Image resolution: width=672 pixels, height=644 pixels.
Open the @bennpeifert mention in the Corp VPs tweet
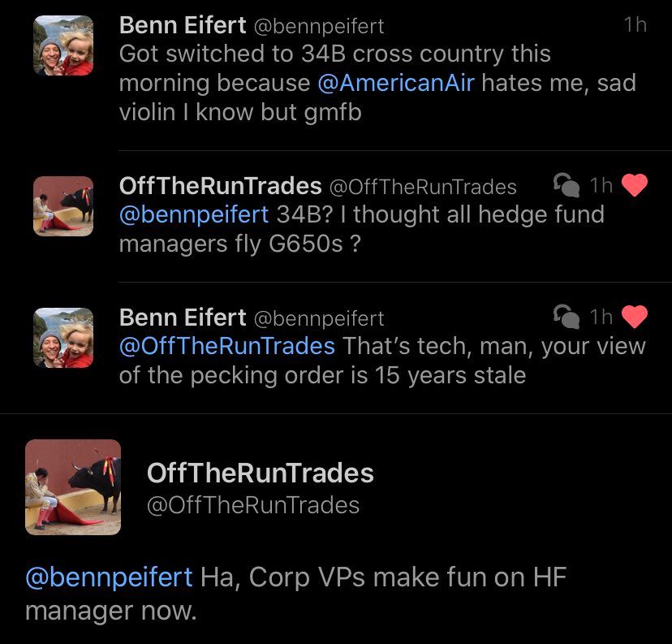(x=109, y=577)
